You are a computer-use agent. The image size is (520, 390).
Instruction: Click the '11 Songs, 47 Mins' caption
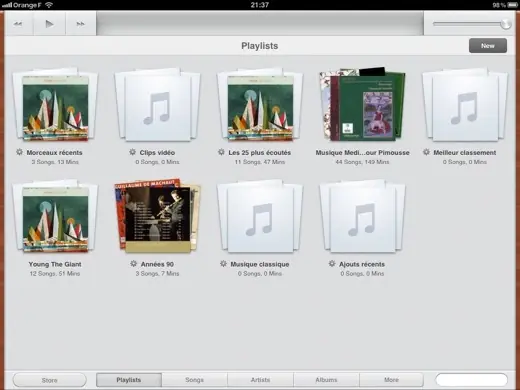pyautogui.click(x=260, y=162)
